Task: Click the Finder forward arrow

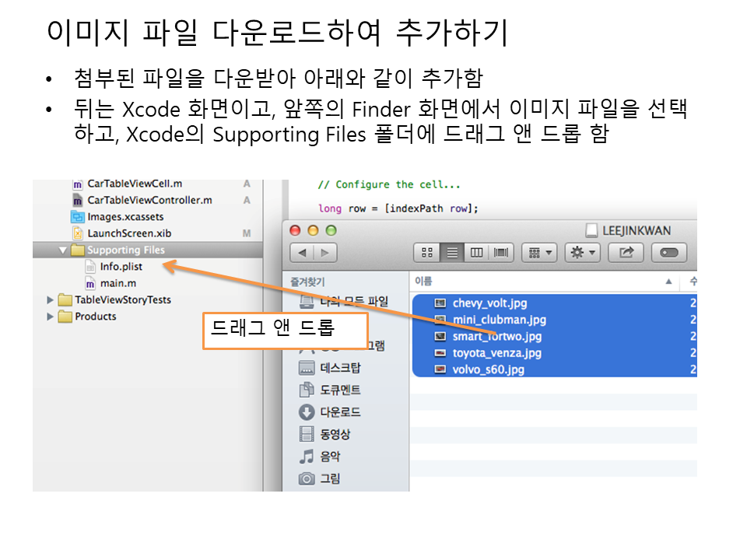Action: 324,253
